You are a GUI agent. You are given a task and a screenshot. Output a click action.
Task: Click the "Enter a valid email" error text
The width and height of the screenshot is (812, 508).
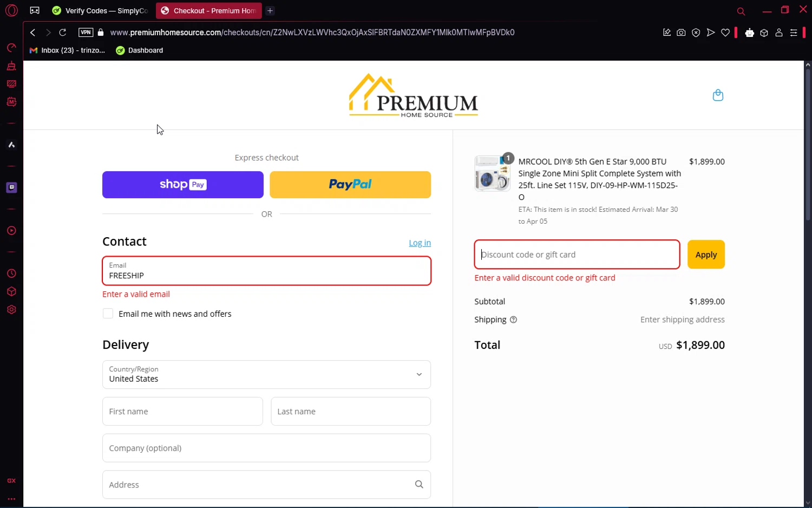[x=136, y=294]
